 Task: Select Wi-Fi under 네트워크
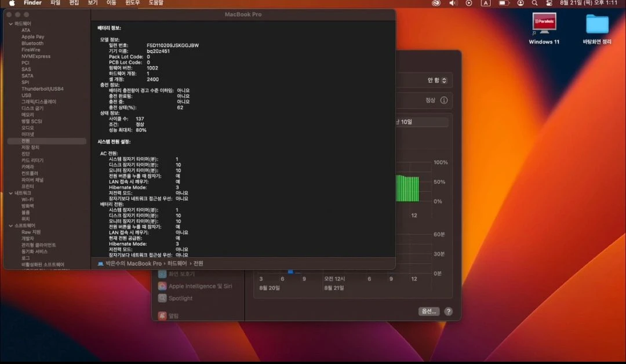coord(28,199)
